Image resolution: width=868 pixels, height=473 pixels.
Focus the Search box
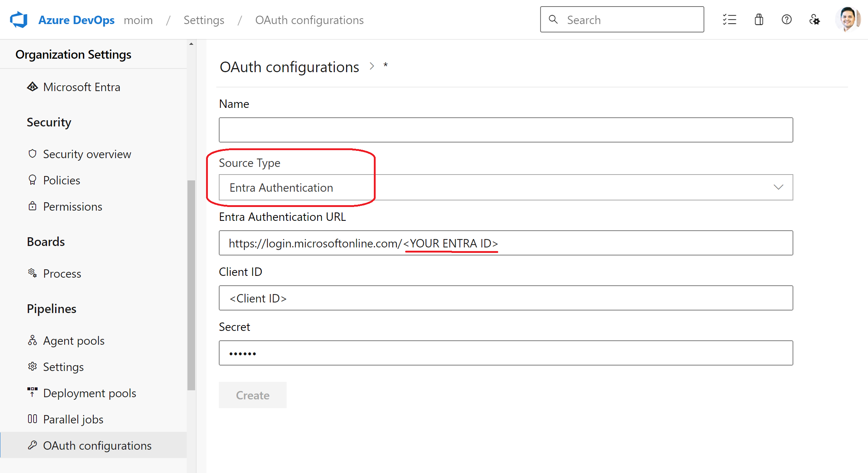click(x=622, y=20)
